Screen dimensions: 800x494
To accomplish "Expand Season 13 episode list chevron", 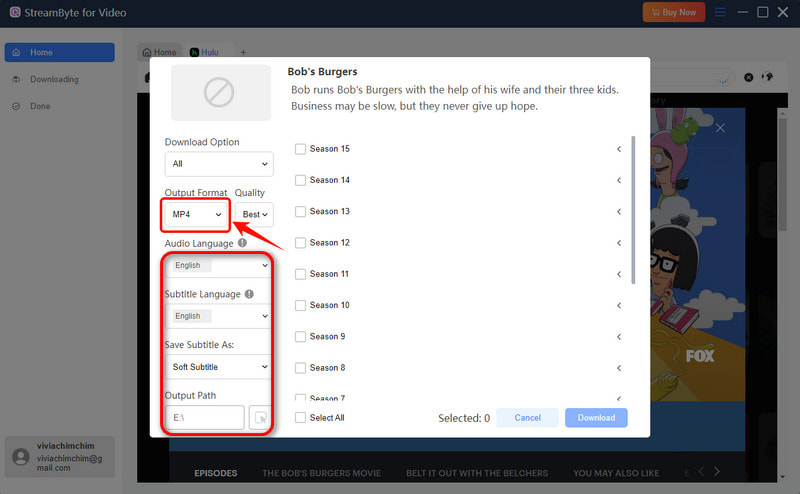I will (x=619, y=211).
